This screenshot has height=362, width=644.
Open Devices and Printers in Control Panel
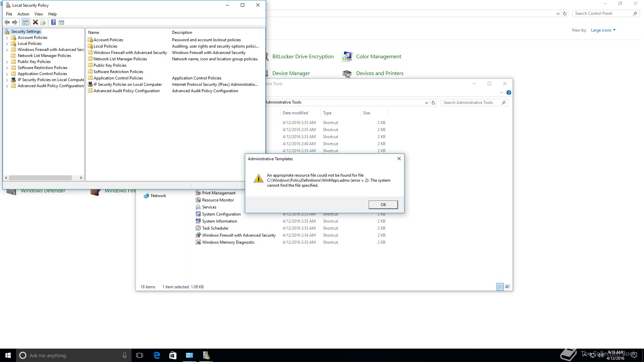380,73
